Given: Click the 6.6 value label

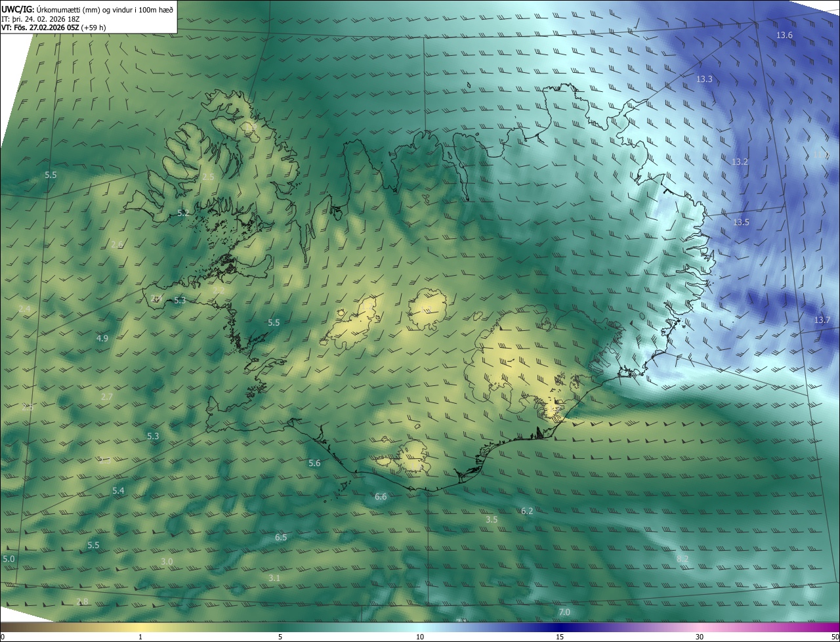Looking at the screenshot, I should coord(381,496).
